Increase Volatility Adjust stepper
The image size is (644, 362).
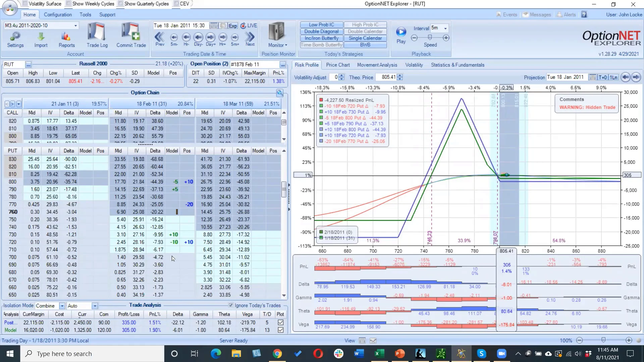[x=341, y=76]
